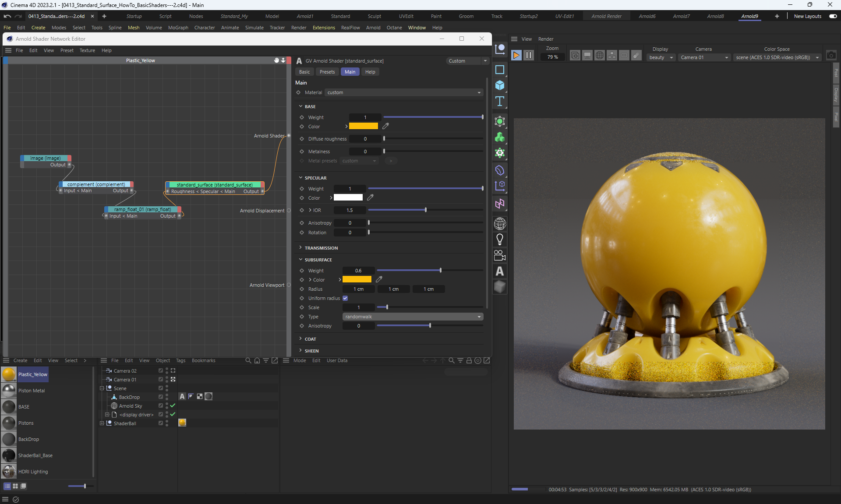The image size is (841, 504).
Task: Toggle the Uniform radius checkbox
Action: (x=345, y=298)
